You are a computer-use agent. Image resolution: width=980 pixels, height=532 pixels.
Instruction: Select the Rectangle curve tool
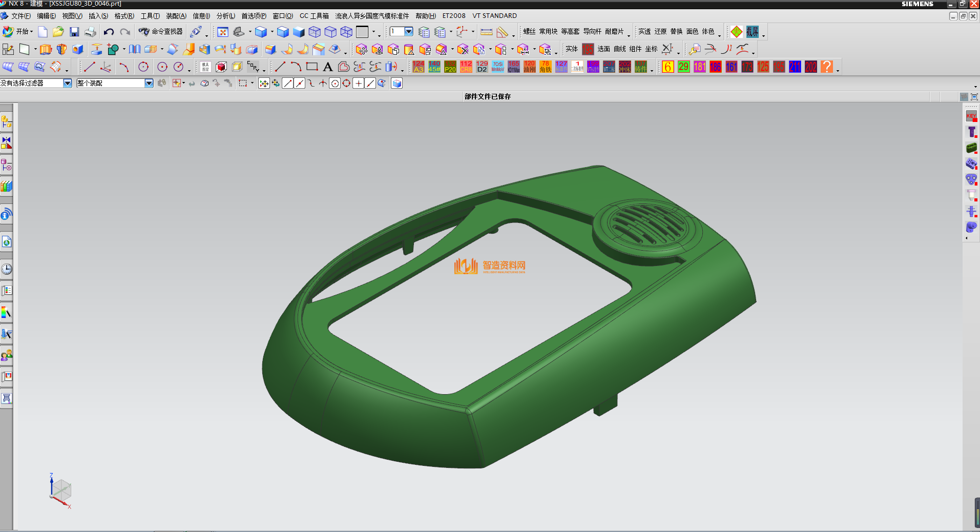click(312, 67)
